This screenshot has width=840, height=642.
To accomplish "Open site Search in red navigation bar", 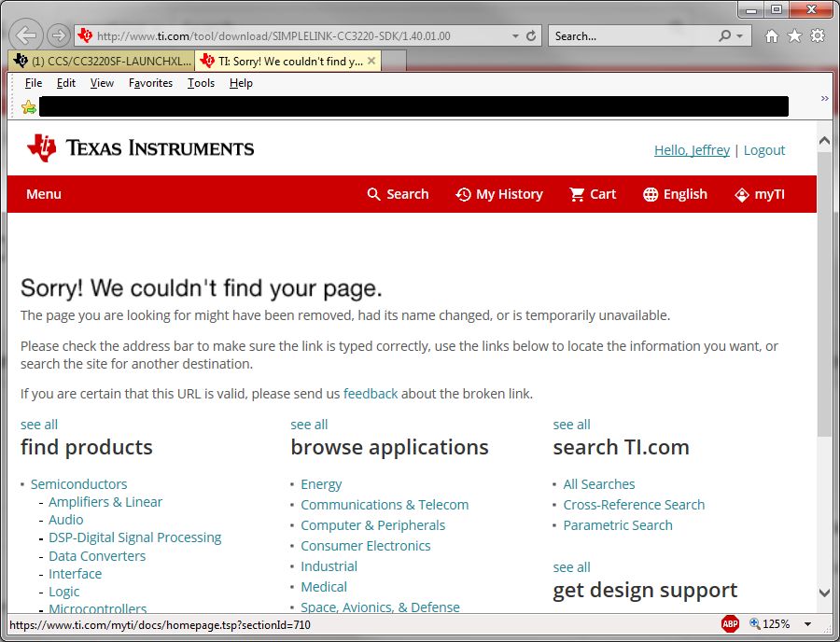I will (398, 194).
